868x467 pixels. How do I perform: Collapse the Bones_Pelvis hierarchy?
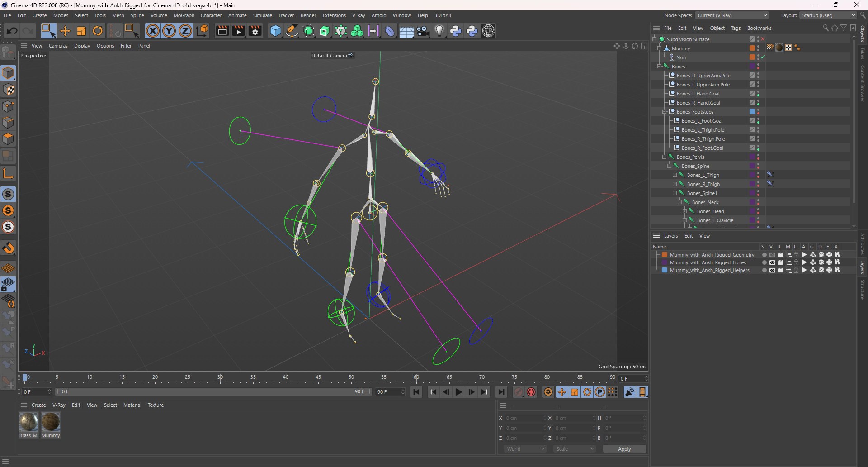[665, 157]
